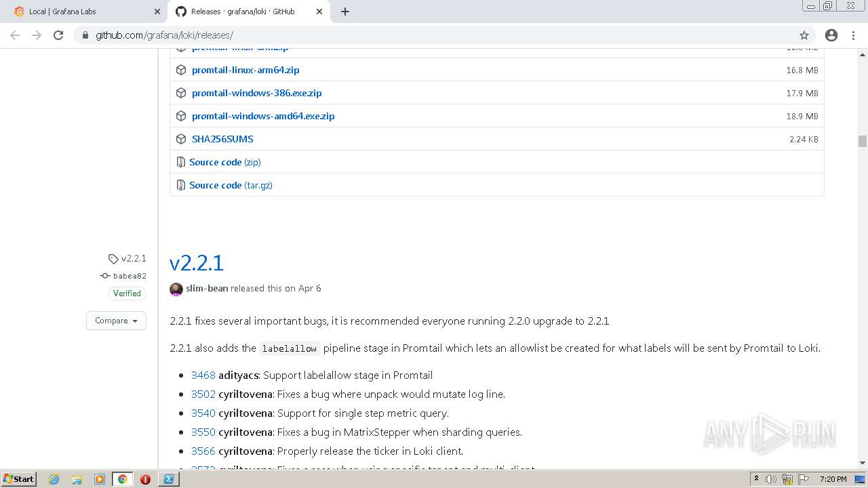Open a new browser tab
Image resolution: width=868 pixels, height=488 pixels.
tap(344, 12)
